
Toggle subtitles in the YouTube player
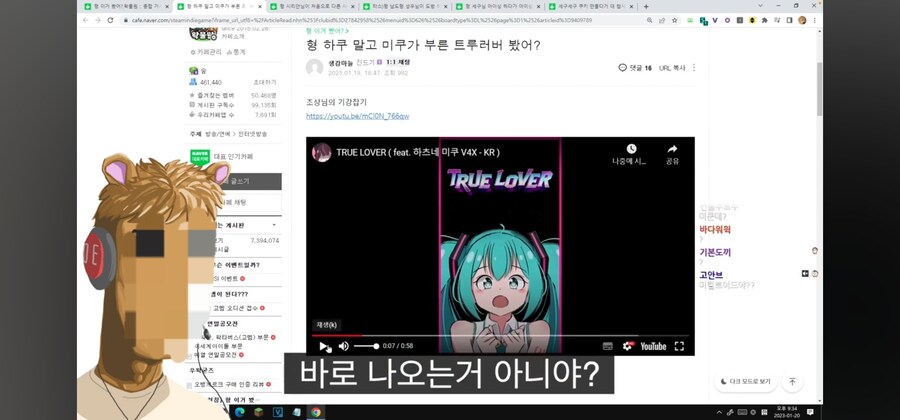point(607,346)
